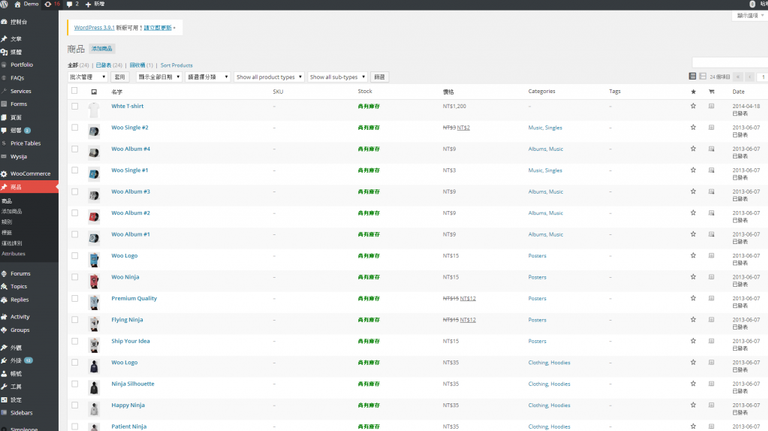The width and height of the screenshot is (768, 431).
Task: Click the Sort Products link
Action: 176,65
